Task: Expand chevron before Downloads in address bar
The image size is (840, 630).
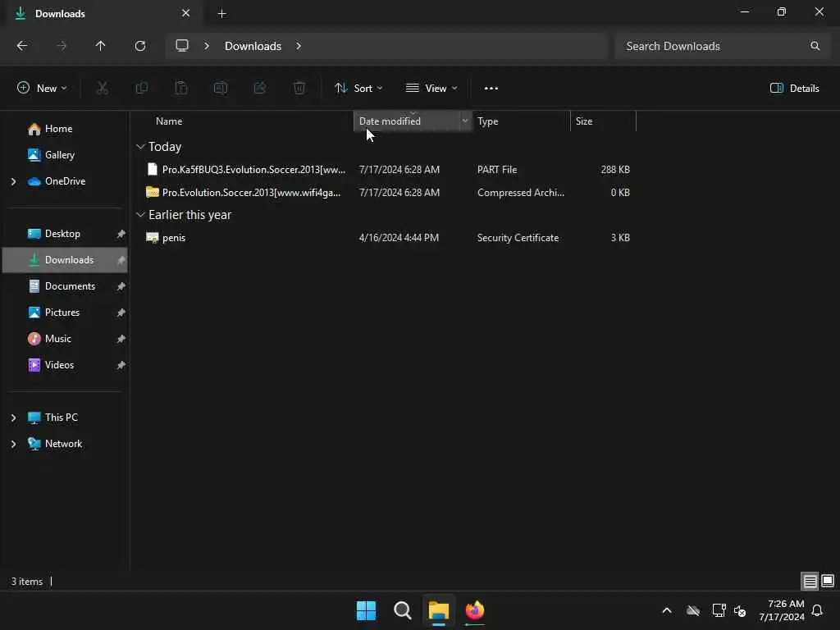Action: coord(206,46)
